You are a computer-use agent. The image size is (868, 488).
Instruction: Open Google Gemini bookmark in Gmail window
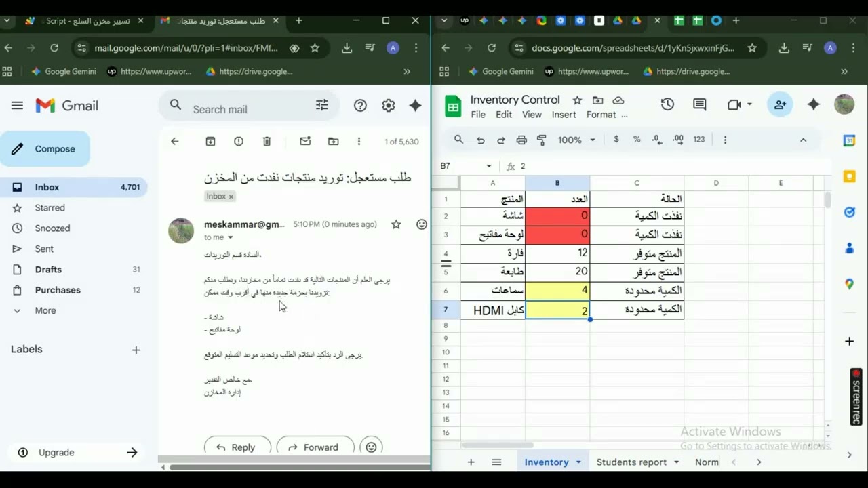[x=64, y=71]
